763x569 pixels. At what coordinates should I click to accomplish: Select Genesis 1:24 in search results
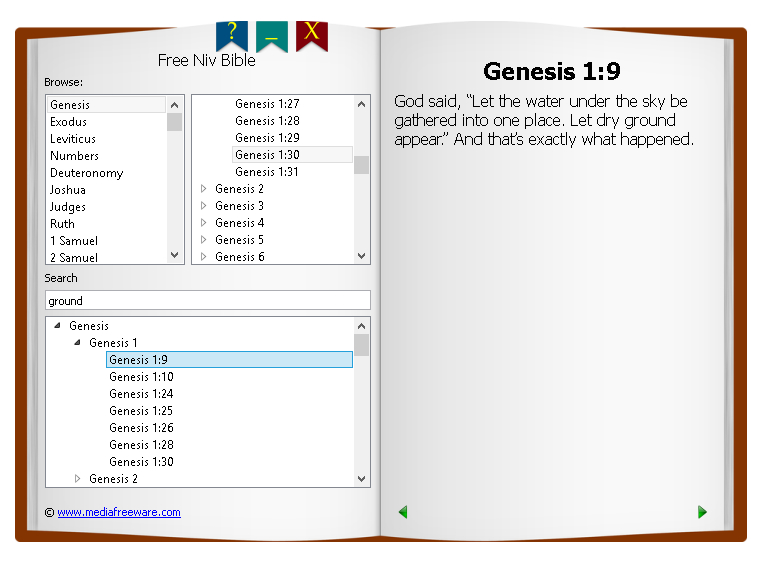[x=141, y=394]
